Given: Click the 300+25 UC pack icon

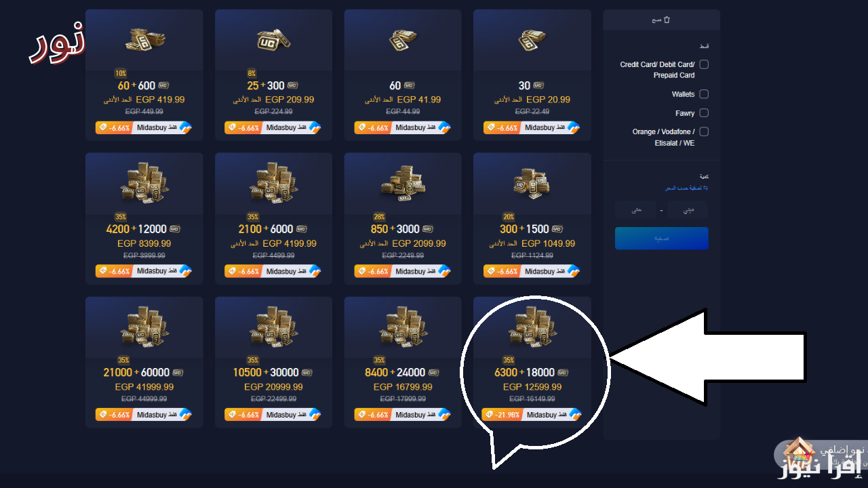Looking at the screenshot, I should point(273,41).
